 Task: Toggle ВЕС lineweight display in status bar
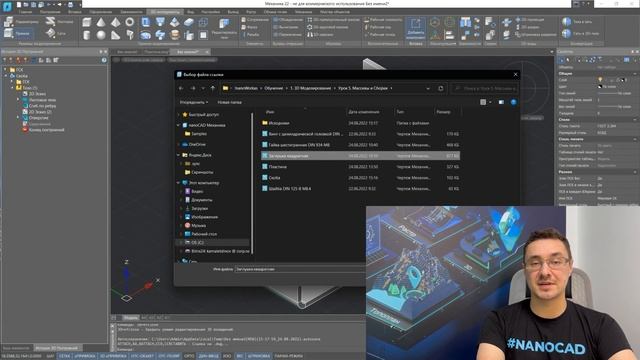[240, 356]
